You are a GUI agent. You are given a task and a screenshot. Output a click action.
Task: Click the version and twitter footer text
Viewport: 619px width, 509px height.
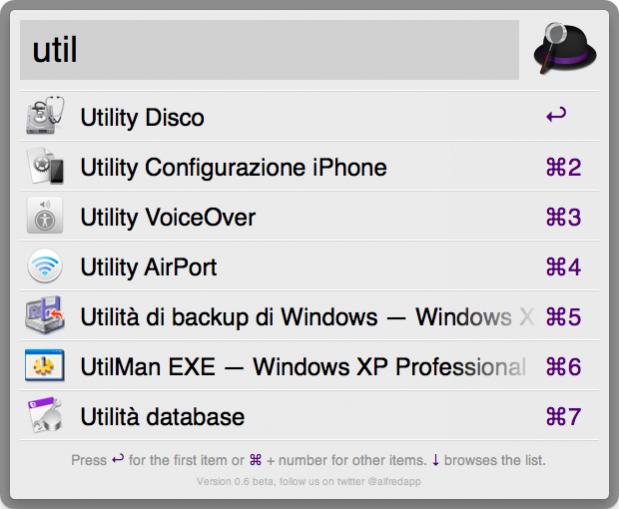pos(309,481)
